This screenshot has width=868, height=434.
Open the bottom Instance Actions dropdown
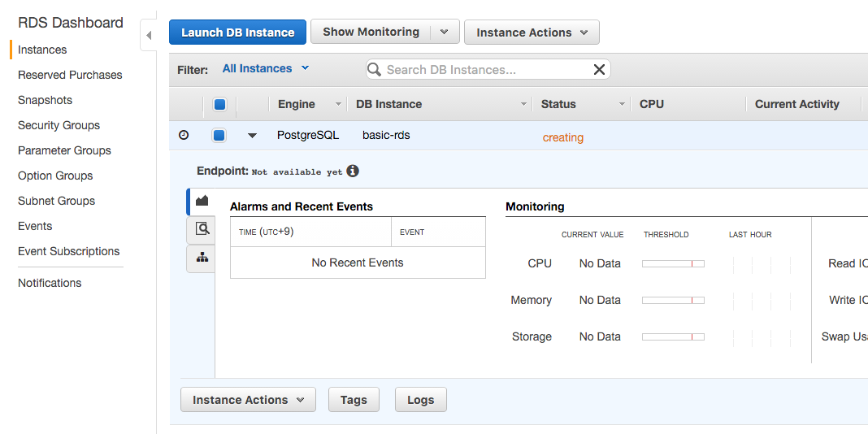[x=248, y=400]
